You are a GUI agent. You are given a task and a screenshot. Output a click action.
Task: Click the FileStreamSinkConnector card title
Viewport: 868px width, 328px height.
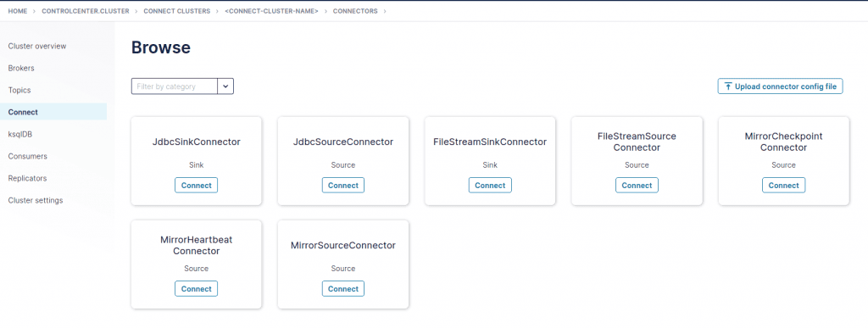[x=490, y=142]
